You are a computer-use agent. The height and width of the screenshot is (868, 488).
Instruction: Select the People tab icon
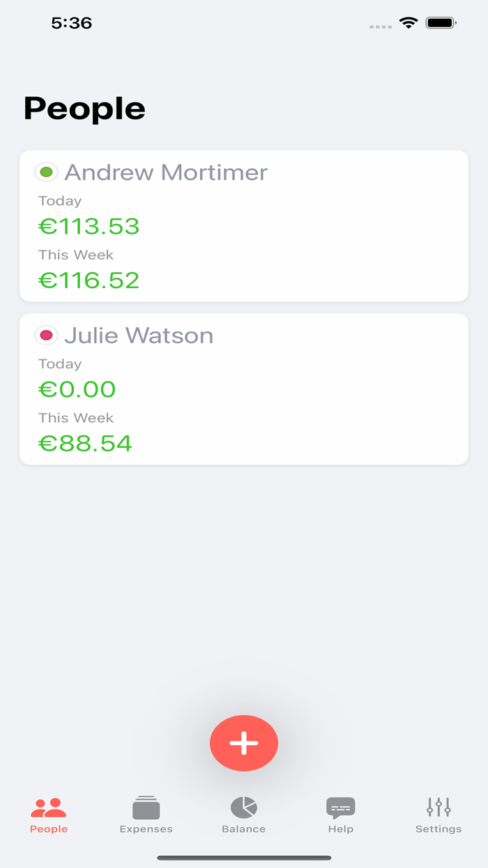49,807
